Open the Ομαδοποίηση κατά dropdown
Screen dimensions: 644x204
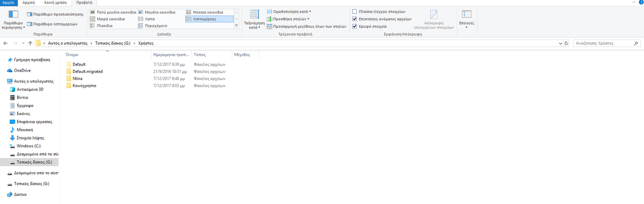coord(289,11)
